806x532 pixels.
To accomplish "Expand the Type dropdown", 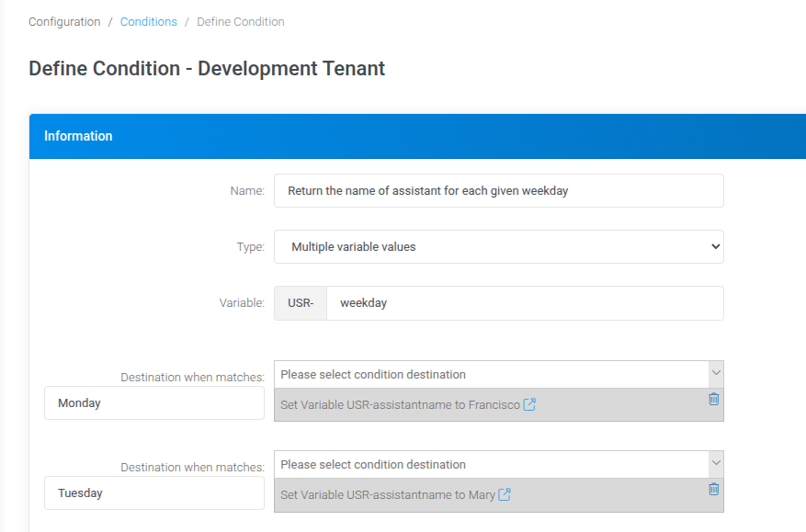I will click(498, 246).
